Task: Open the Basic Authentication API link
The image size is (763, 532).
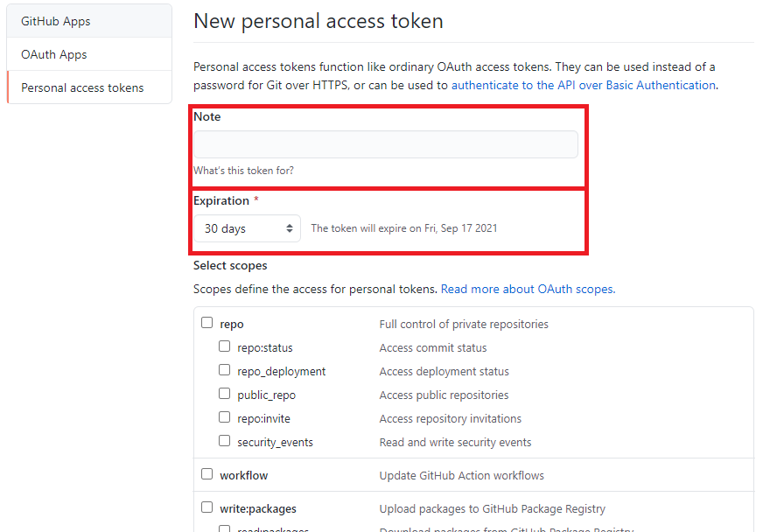Action: pos(584,85)
